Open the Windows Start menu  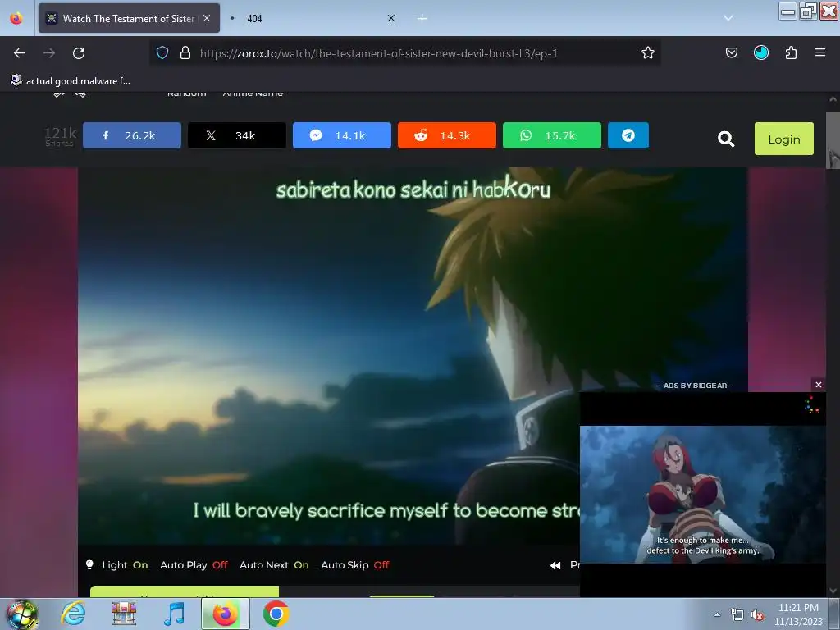click(21, 614)
